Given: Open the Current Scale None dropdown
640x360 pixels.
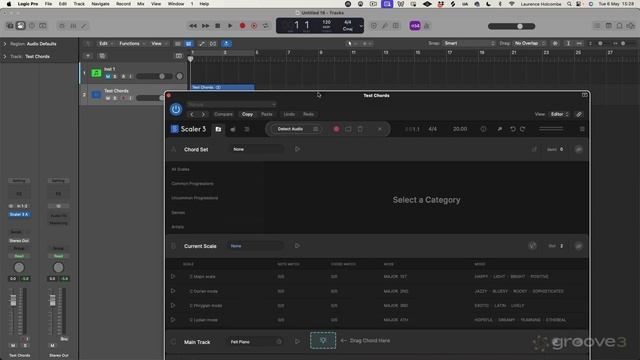Looking at the screenshot, I should tap(256, 246).
